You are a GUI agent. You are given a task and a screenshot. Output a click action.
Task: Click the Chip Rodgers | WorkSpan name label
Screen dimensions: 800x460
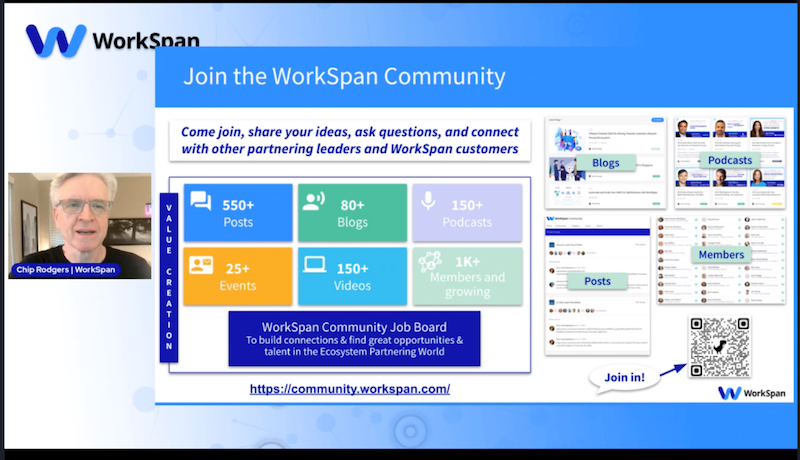coord(66,270)
